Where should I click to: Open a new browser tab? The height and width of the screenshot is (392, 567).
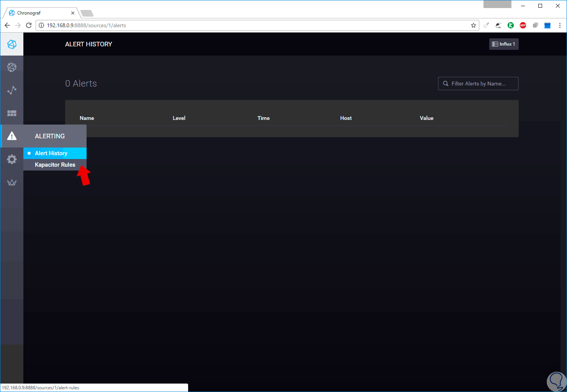tap(87, 13)
